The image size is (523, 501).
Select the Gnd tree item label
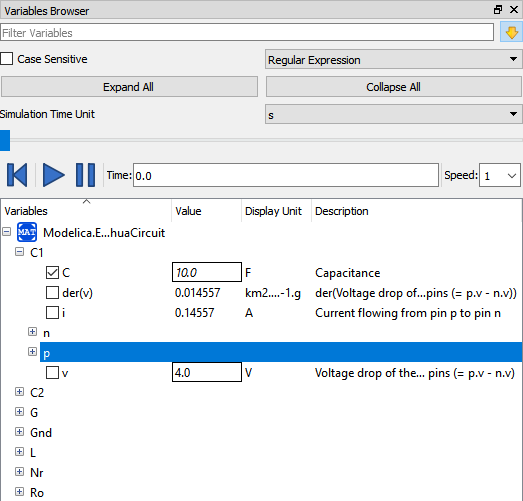[x=41, y=433]
